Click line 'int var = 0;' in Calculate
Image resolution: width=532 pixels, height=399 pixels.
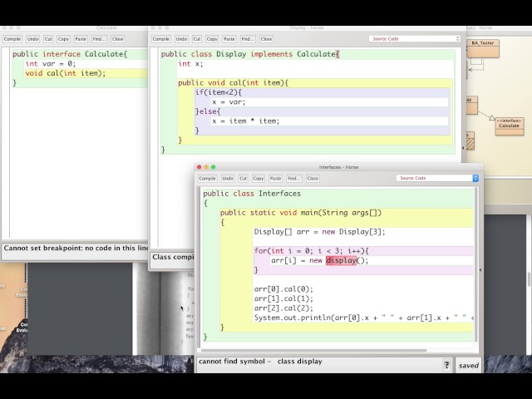[50, 64]
